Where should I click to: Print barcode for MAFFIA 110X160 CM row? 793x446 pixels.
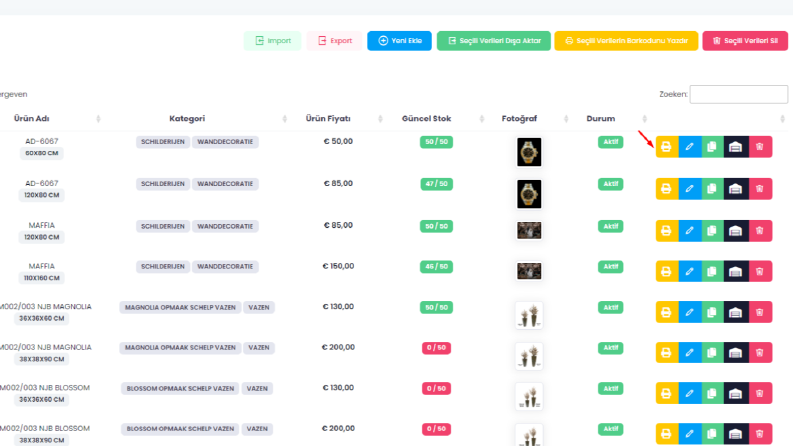pos(667,272)
